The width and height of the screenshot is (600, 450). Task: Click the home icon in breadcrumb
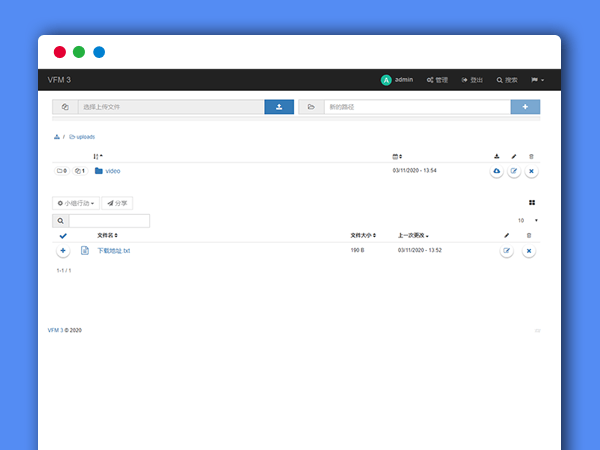pos(57,136)
